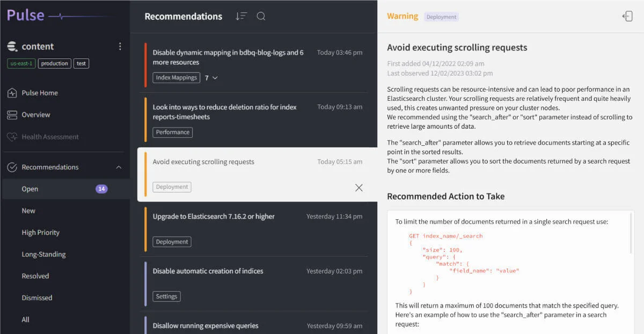Select the High Priority filter
The width and height of the screenshot is (644, 334).
pos(40,232)
